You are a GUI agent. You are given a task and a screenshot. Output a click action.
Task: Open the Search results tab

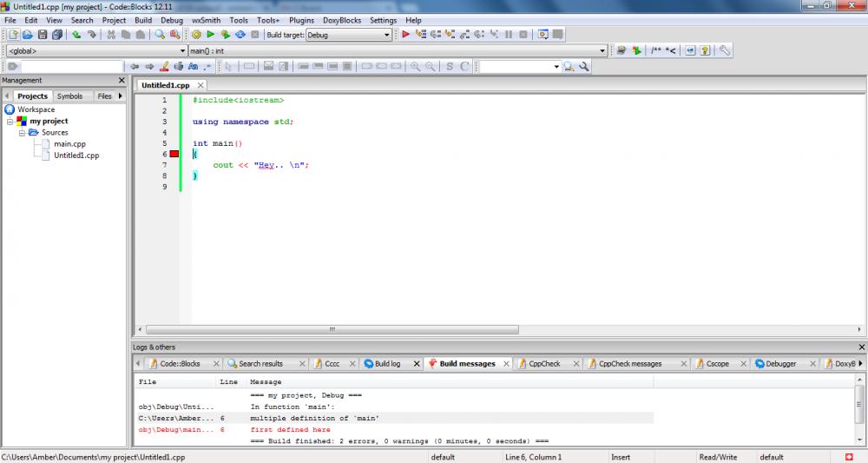260,364
